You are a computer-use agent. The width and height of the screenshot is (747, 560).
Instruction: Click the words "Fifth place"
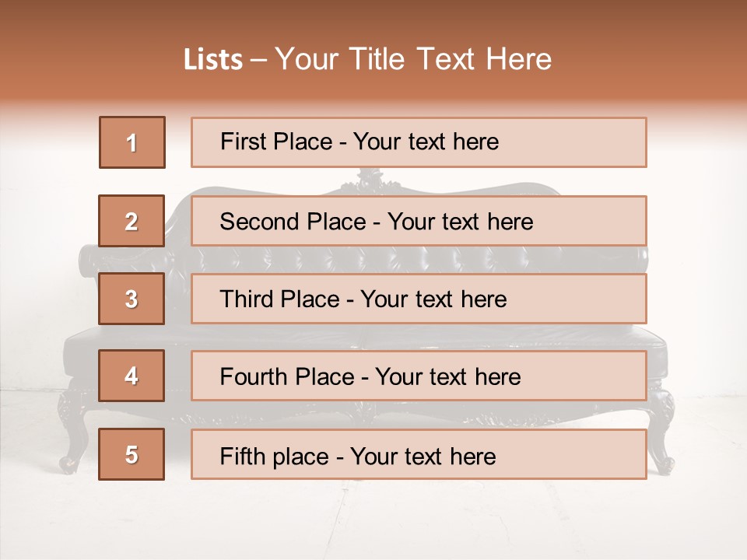[x=272, y=456]
